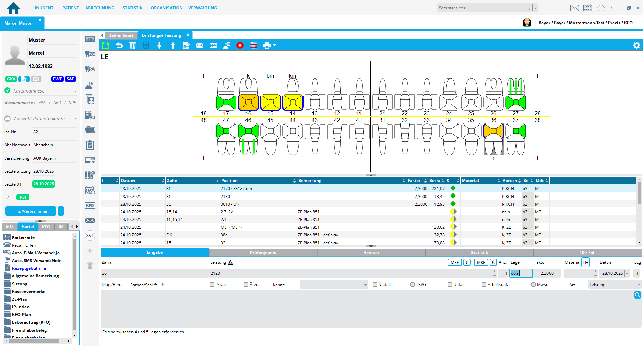Click the magnifier icon beside remarks field

(637, 295)
